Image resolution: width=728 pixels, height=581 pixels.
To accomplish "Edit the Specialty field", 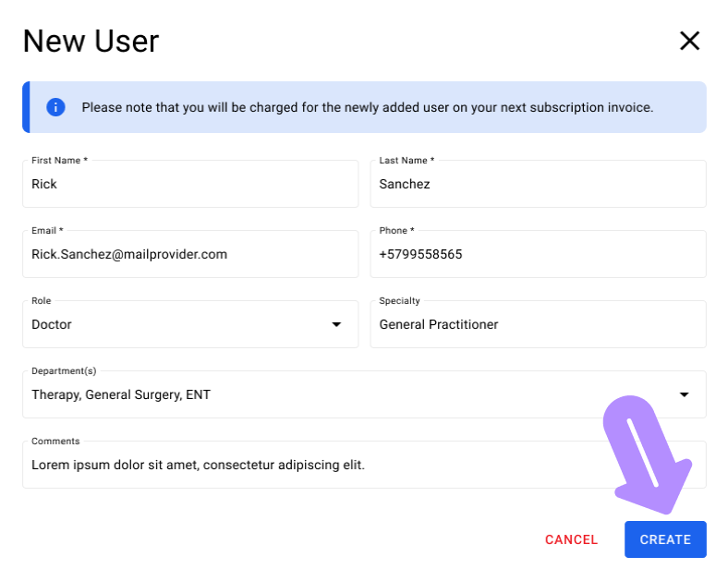I will 538,324.
